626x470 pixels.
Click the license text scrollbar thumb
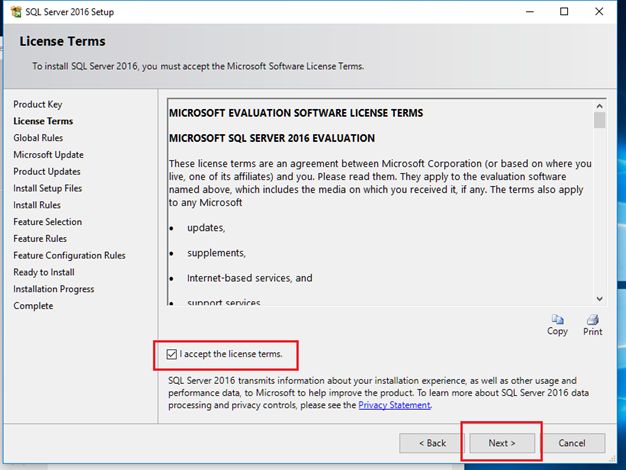click(599, 120)
